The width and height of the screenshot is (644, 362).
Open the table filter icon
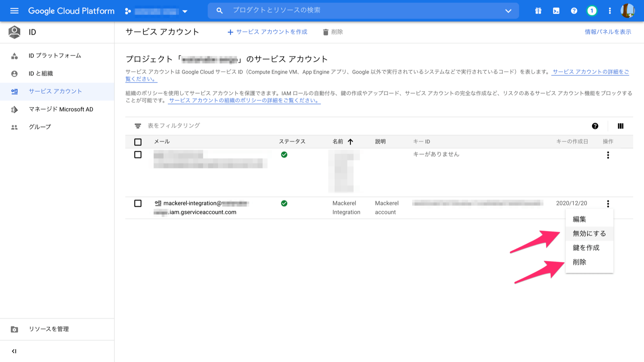pos(138,125)
